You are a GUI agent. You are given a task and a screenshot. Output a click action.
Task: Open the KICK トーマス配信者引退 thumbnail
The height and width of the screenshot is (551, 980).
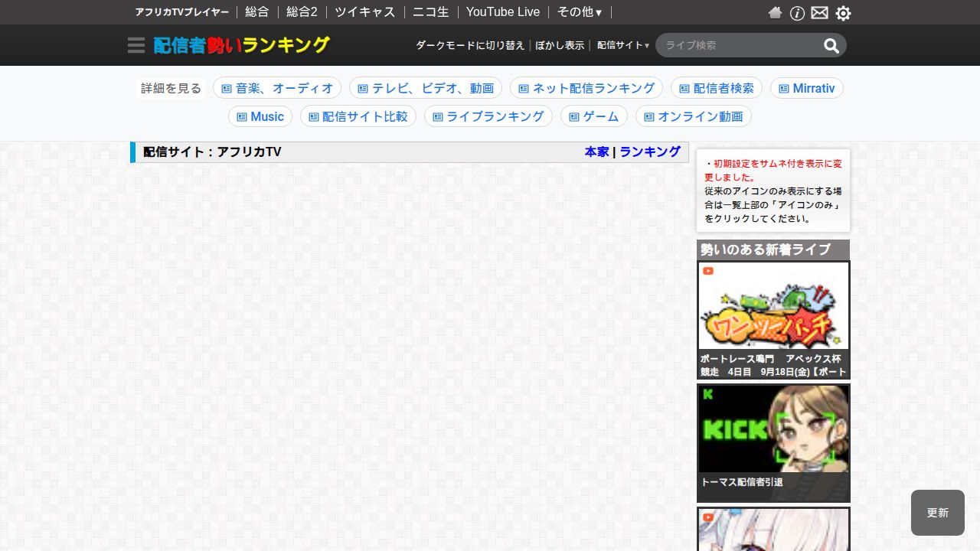point(773,429)
